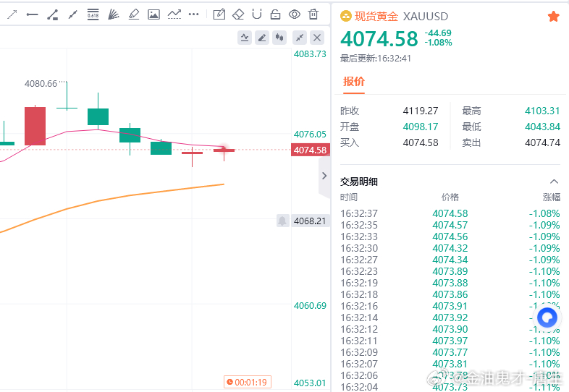Click the price alert bell icon
Screen dimensions: 569x392
282,221
